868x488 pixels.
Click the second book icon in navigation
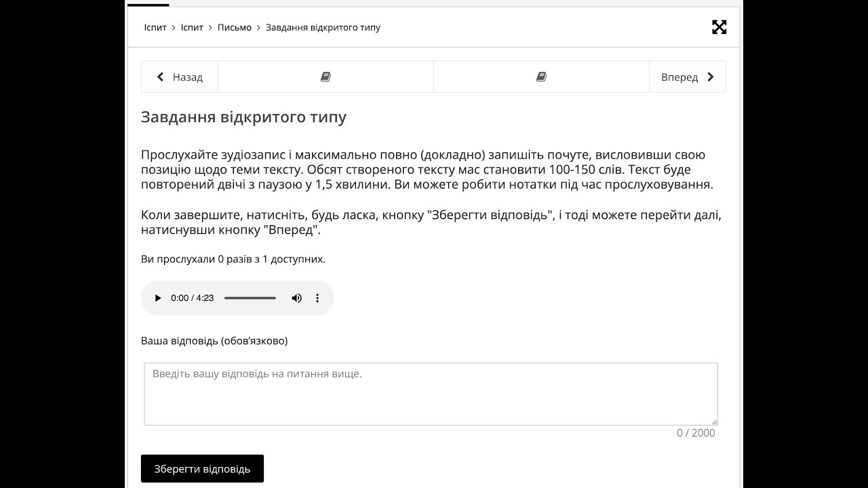541,77
